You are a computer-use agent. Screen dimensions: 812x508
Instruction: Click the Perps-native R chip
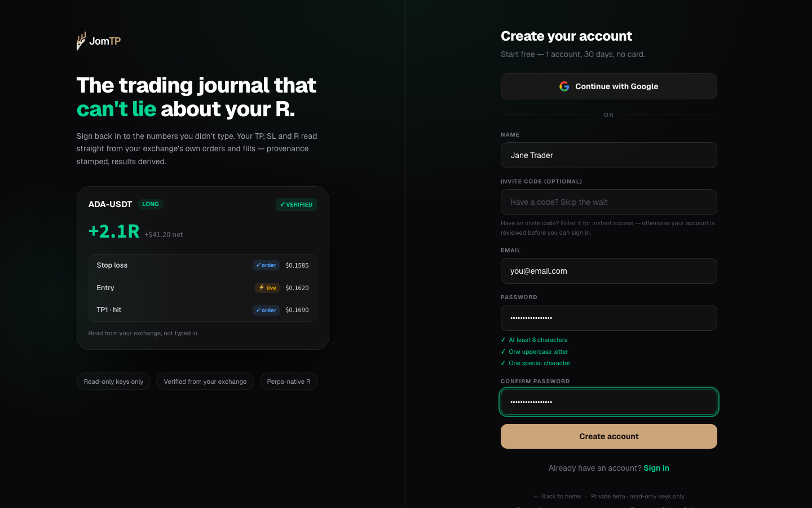click(289, 382)
